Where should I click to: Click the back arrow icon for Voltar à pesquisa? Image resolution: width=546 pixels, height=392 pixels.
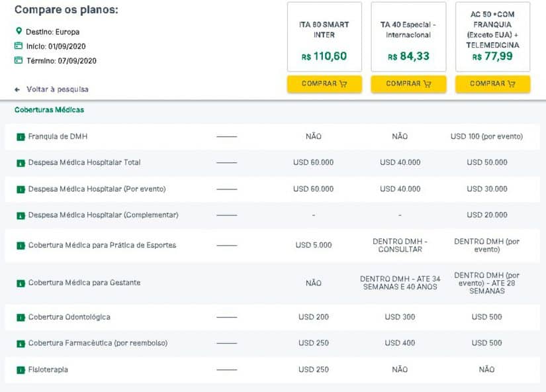coord(17,90)
